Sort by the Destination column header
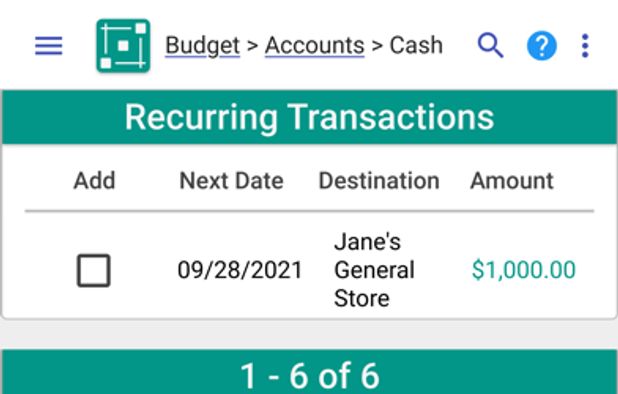The width and height of the screenshot is (618, 394). (379, 181)
